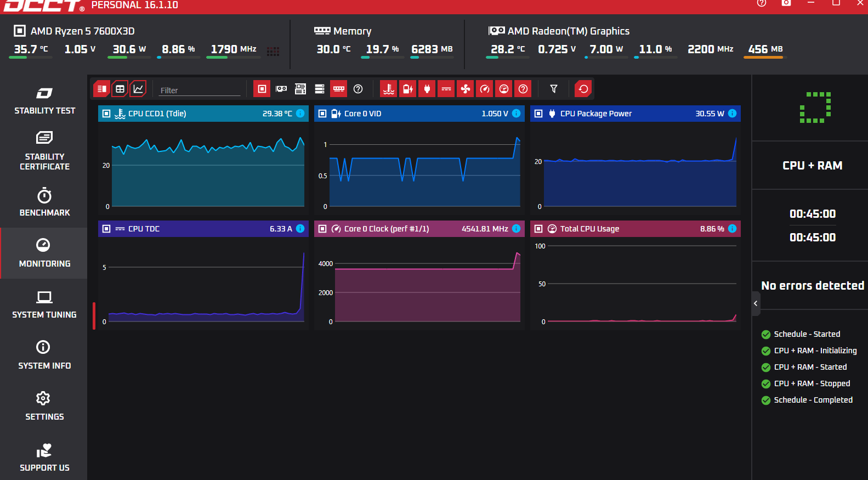Expand the CPU core grid icon
Image resolution: width=868 pixels, height=480 pixels.
tap(273, 51)
